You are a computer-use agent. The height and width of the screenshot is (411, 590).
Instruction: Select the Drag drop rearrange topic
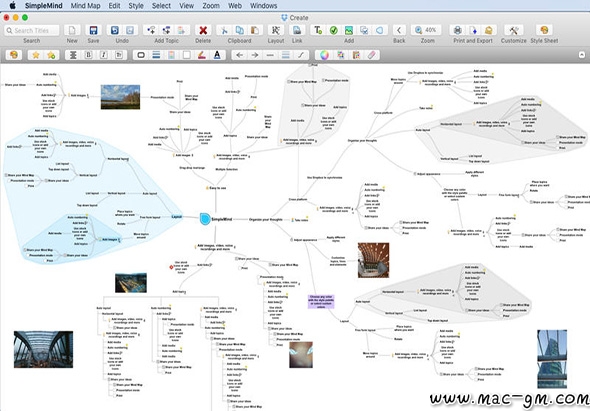pyautogui.click(x=192, y=168)
